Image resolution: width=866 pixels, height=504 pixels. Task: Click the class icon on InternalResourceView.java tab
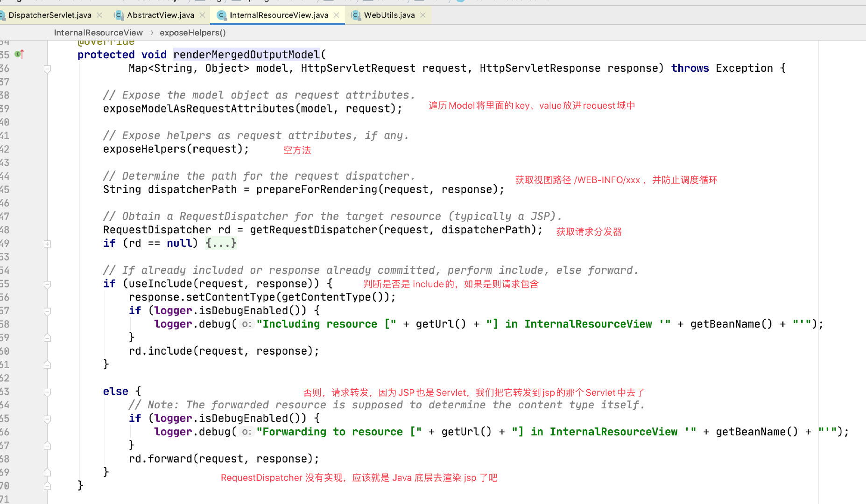pyautogui.click(x=222, y=15)
